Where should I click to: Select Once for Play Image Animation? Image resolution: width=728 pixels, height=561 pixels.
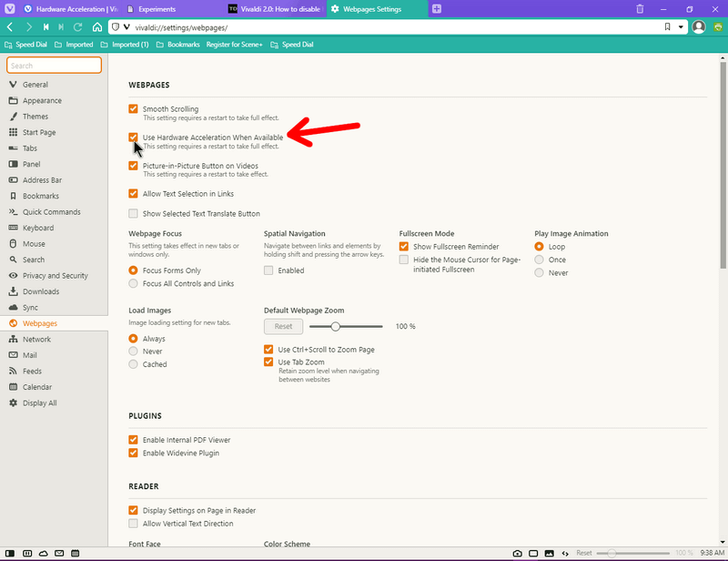pos(539,260)
